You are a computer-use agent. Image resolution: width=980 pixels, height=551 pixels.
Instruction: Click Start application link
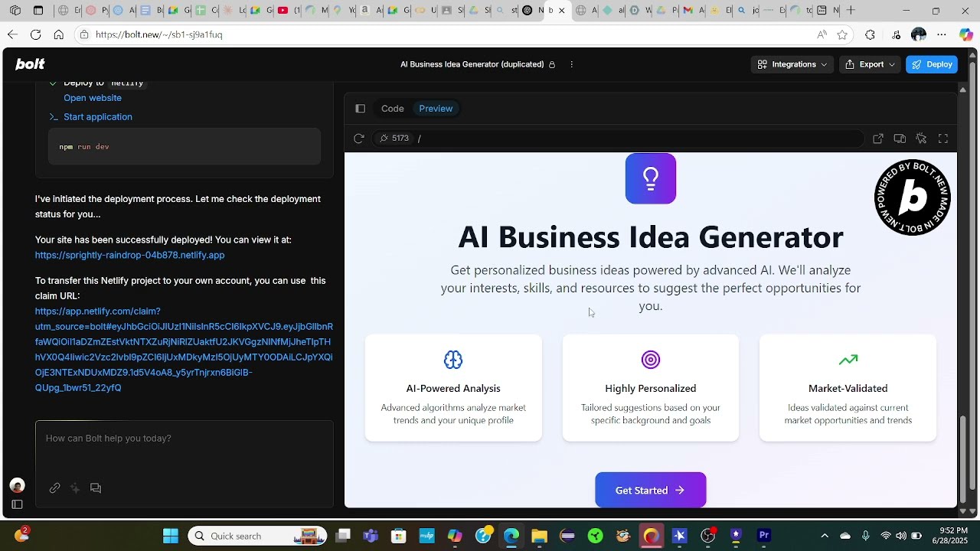[x=98, y=117]
